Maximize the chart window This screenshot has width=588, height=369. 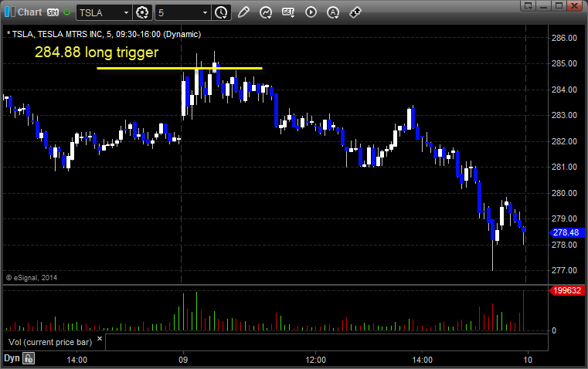coord(559,5)
